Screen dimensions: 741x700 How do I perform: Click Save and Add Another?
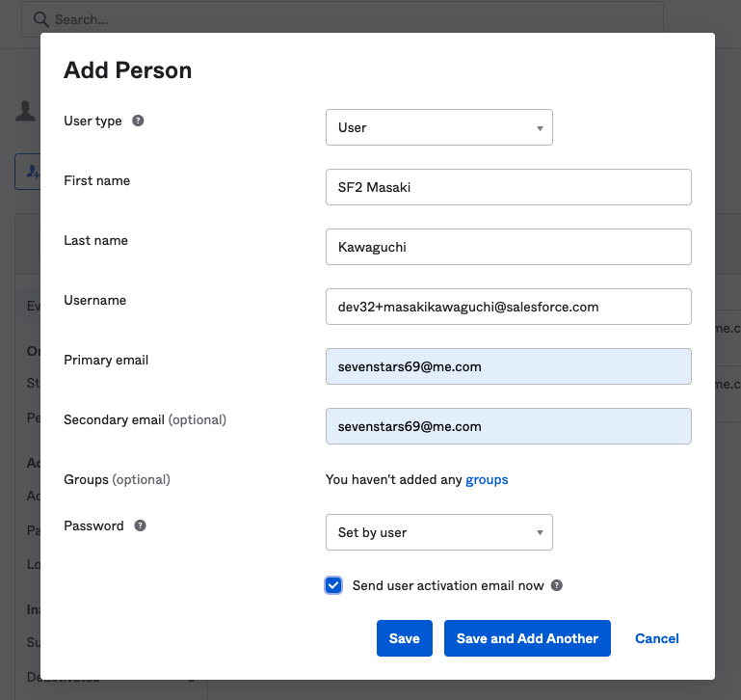(527, 638)
